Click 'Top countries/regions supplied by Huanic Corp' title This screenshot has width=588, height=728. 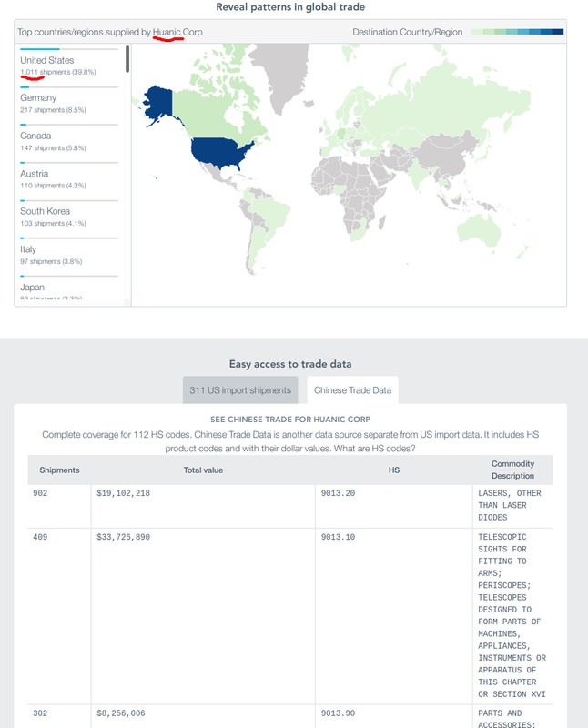pyautogui.click(x=109, y=32)
